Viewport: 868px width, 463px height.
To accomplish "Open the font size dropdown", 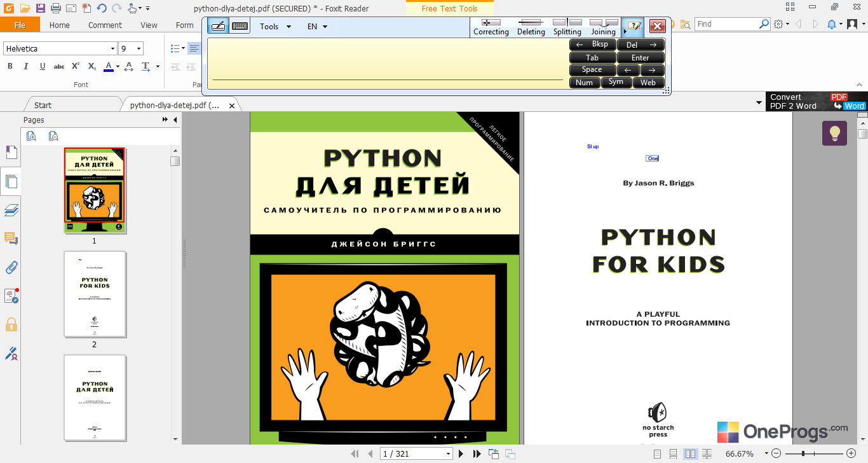I will pos(139,48).
